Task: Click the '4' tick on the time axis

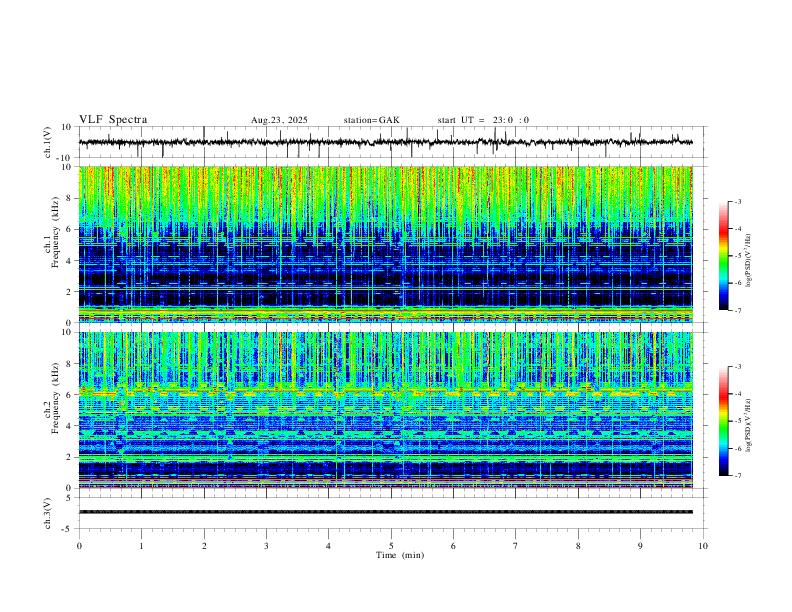Action: [x=328, y=546]
